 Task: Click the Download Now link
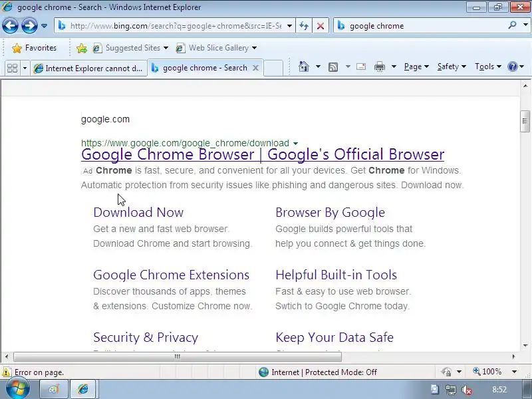click(138, 212)
